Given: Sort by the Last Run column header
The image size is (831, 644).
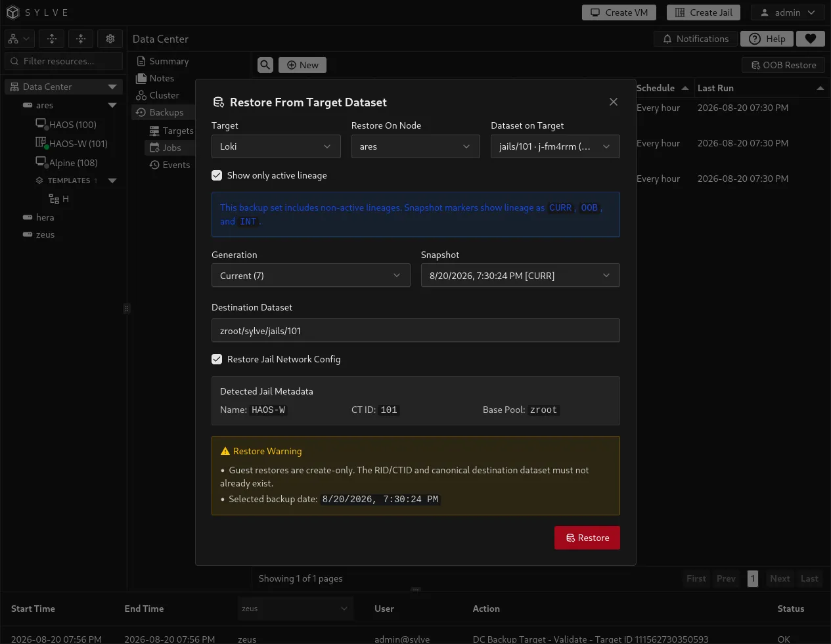Looking at the screenshot, I should [x=760, y=88].
